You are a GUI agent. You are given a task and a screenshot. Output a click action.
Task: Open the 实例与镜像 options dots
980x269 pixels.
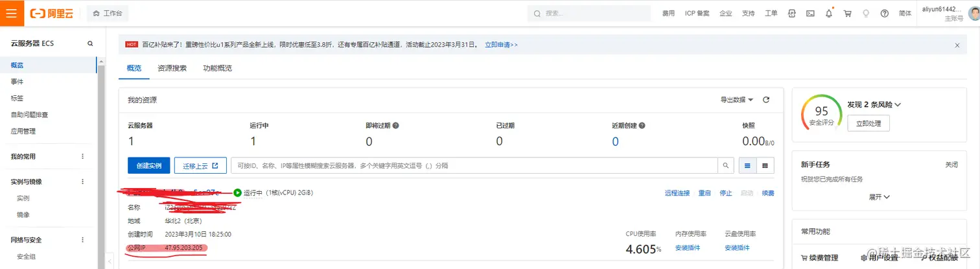pos(82,182)
